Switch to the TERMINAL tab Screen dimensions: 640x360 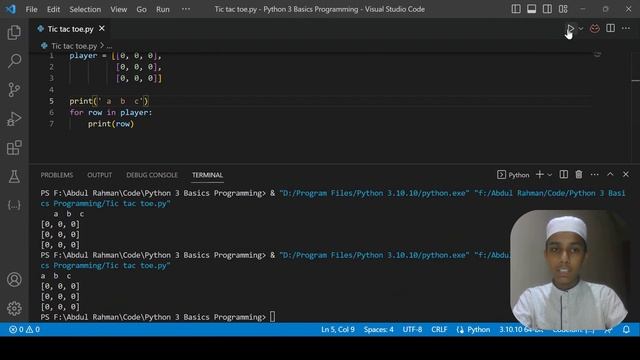coord(207,175)
